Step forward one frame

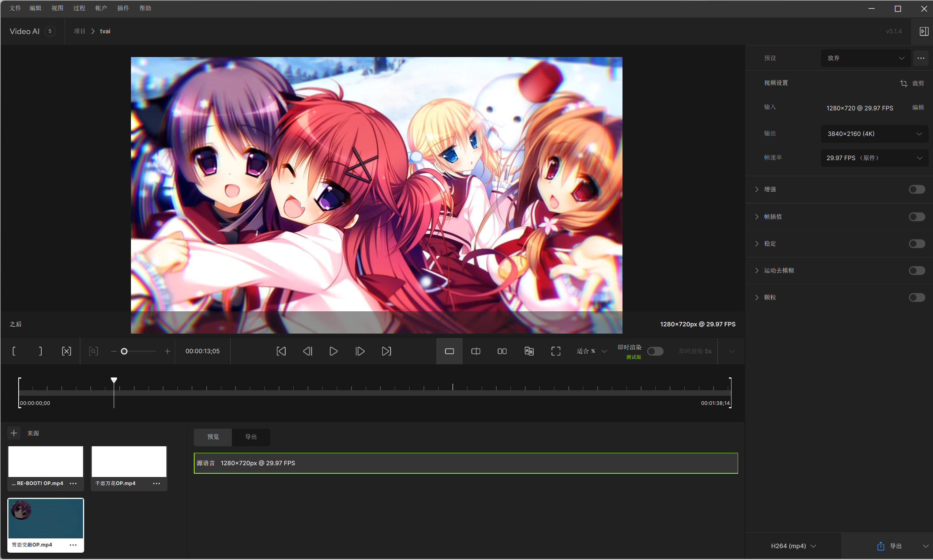360,351
